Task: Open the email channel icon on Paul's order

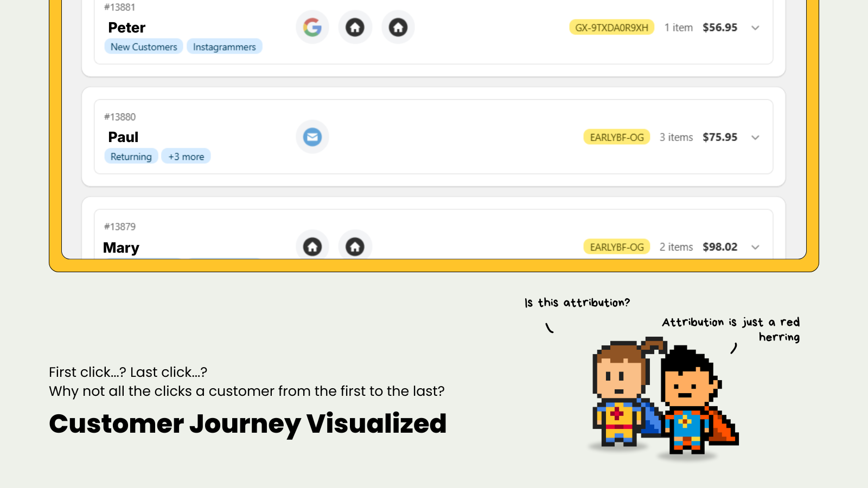Action: 312,137
